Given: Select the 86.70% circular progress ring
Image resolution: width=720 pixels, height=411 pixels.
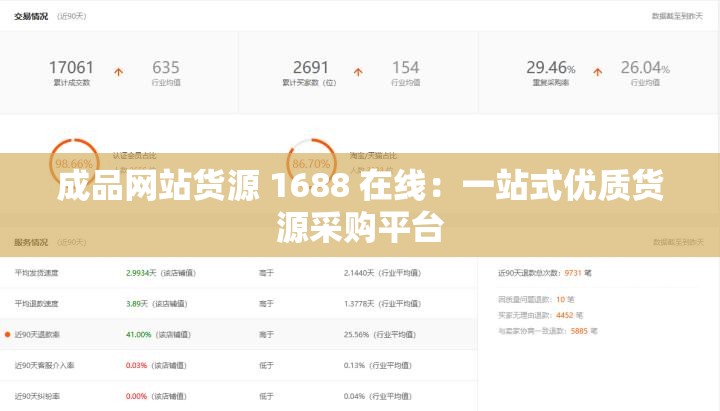Looking at the screenshot, I should 311,163.
